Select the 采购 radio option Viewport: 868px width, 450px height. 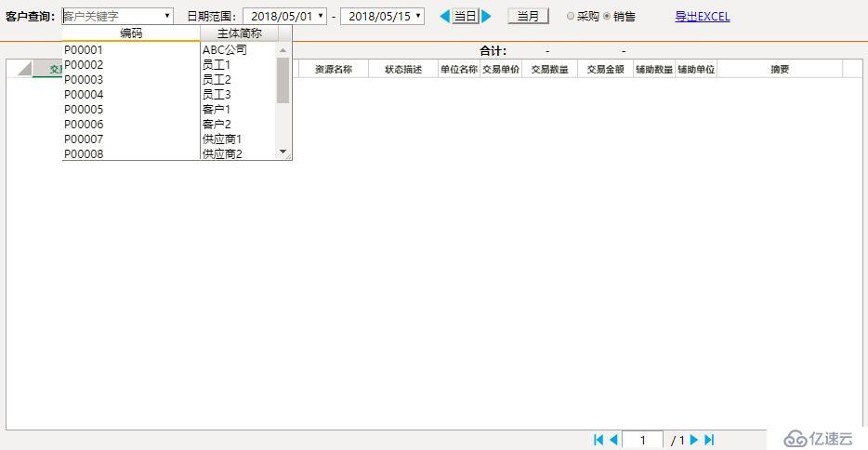pyautogui.click(x=571, y=17)
